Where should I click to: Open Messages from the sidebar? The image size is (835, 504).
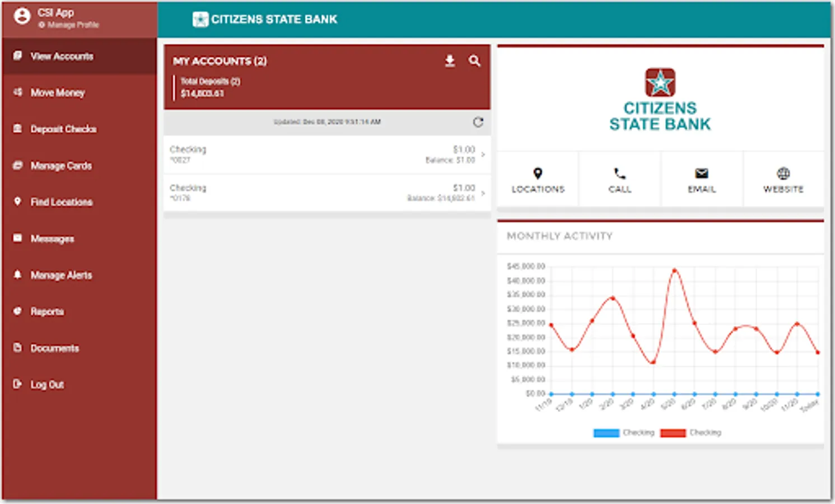79,239
